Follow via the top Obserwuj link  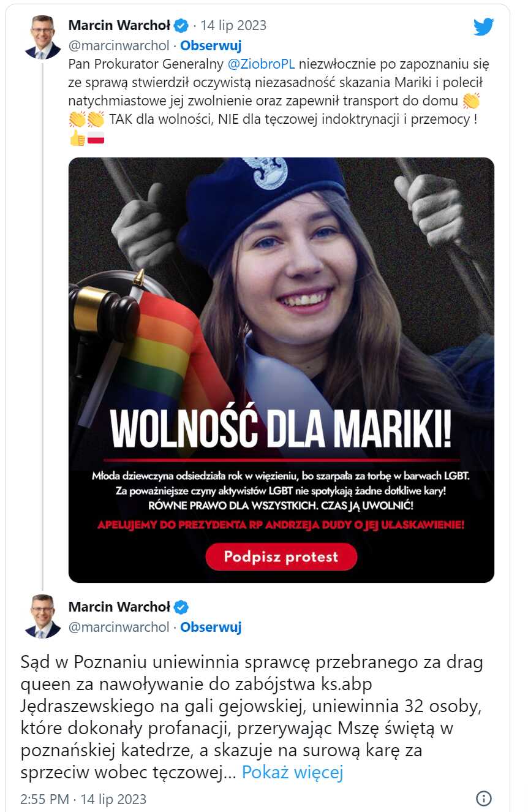click(x=211, y=45)
